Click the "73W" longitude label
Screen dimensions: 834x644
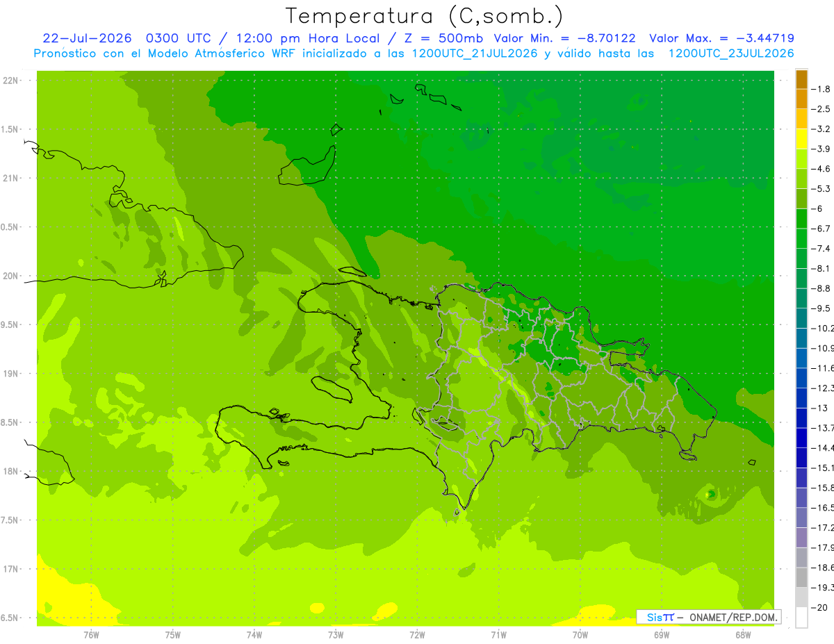[x=336, y=634]
